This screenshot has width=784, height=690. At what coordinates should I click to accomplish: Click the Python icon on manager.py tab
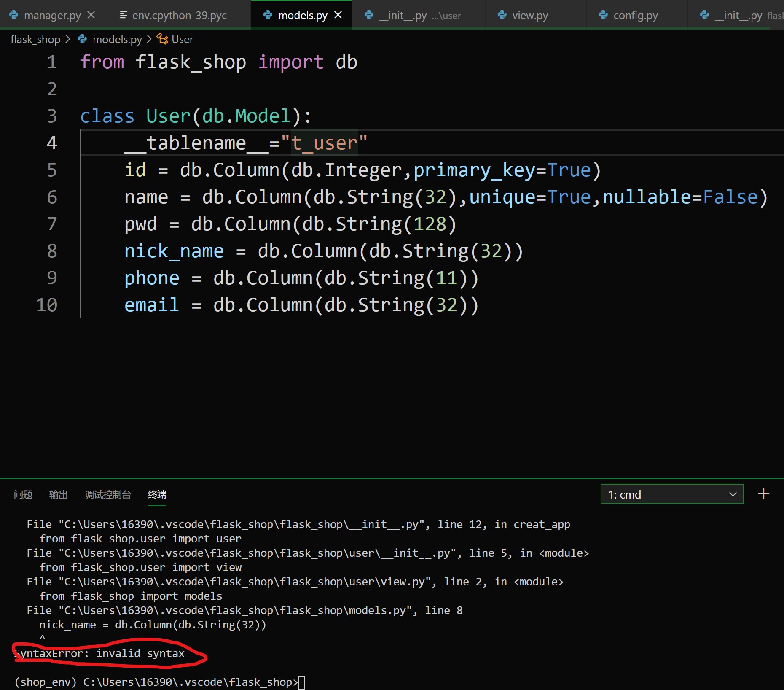point(14,15)
